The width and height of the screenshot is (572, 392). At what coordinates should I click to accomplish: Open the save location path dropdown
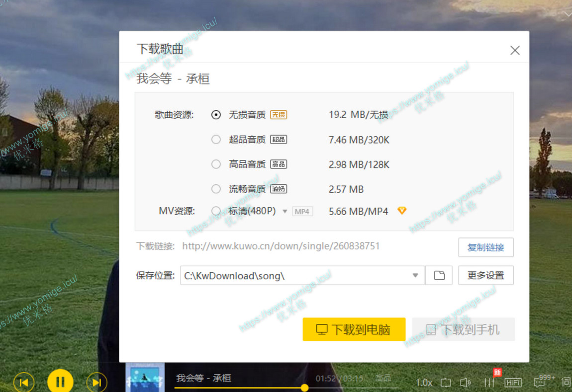[415, 275]
